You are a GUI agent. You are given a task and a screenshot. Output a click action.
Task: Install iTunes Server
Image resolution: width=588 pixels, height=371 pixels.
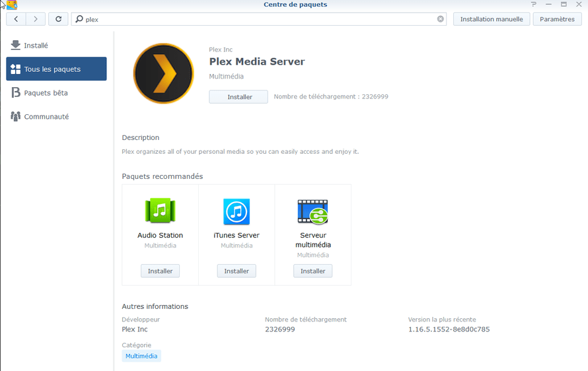coord(237,271)
